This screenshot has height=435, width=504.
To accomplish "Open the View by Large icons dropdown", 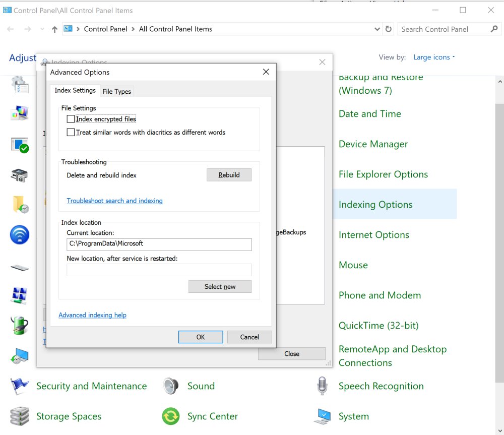I will tap(434, 57).
